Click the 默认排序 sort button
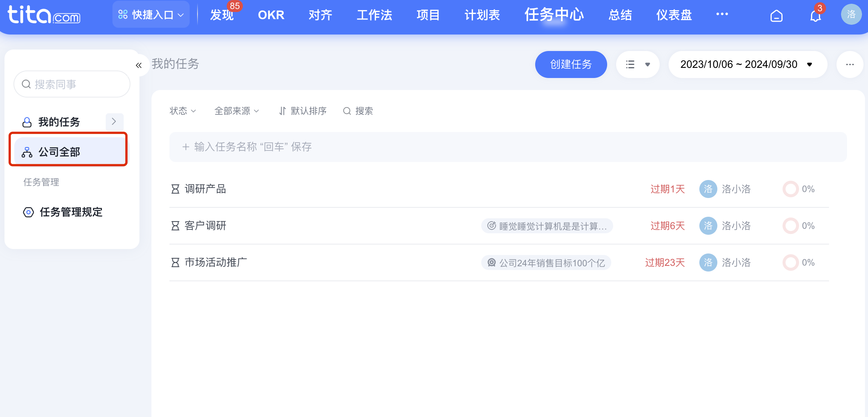868x417 pixels. point(303,111)
